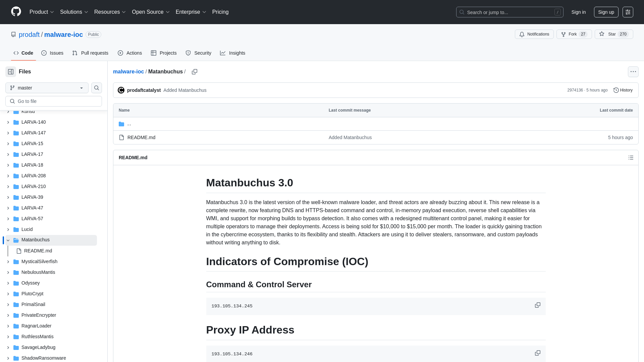Click Sign in link

click(579, 12)
